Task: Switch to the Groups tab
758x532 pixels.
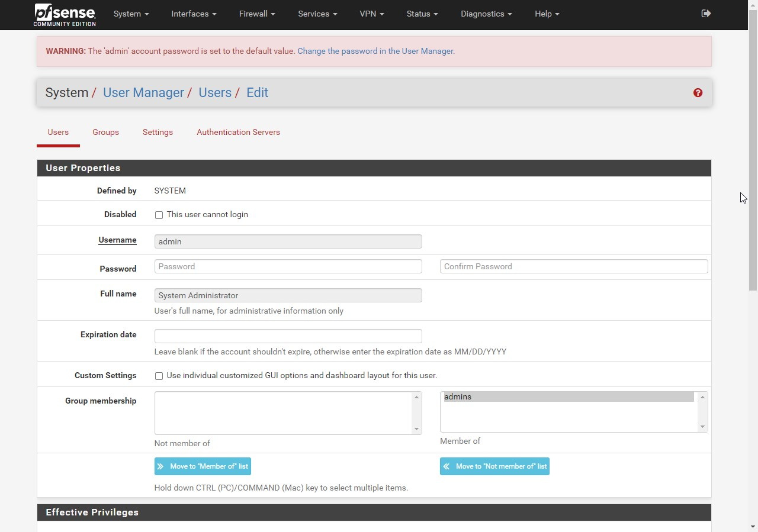Action: [x=105, y=133]
